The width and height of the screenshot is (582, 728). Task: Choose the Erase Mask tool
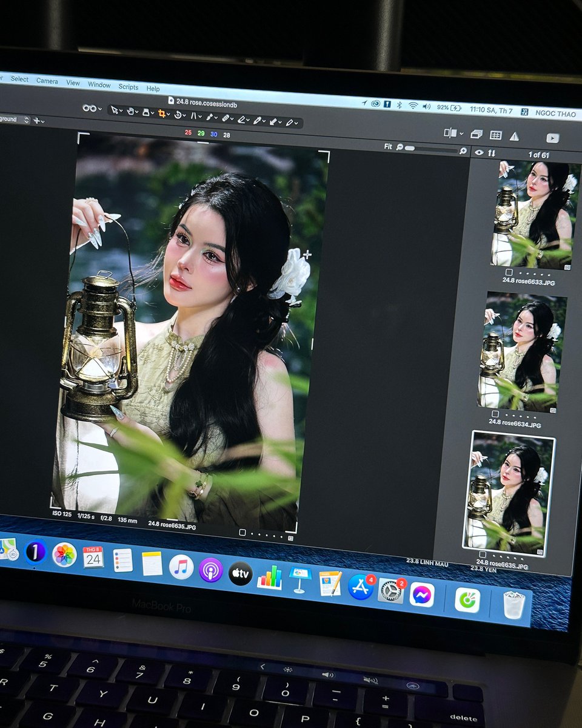241,120
